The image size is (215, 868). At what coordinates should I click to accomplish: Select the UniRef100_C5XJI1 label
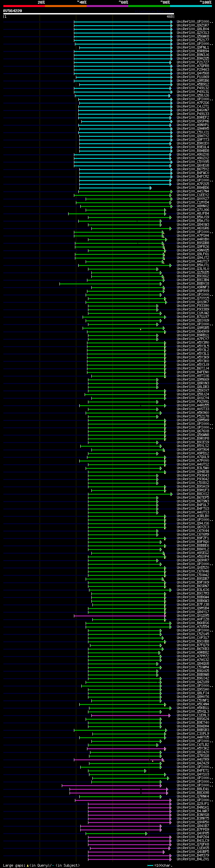coord(193,132)
